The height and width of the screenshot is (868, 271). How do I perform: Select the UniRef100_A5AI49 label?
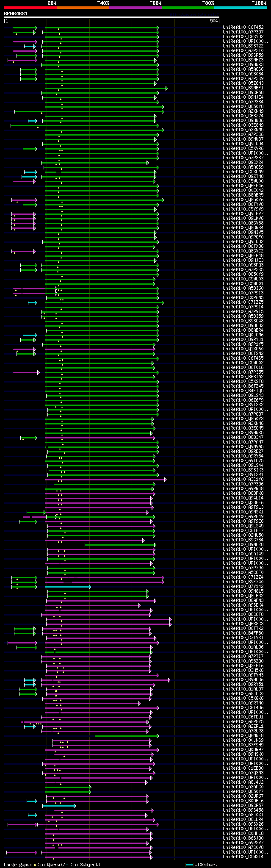(243, 554)
